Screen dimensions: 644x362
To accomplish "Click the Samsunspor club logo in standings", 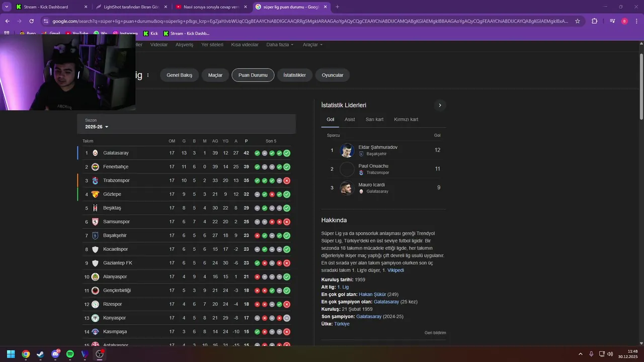I will [95, 222].
